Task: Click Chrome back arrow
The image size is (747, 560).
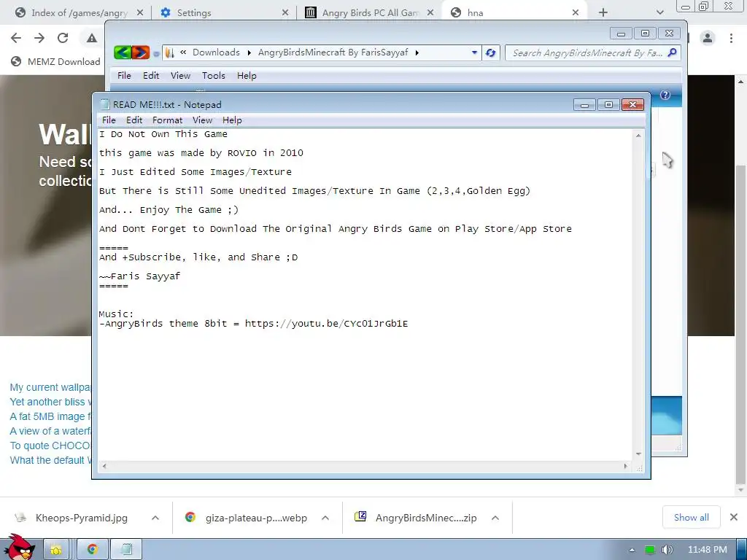Action: pos(16,38)
